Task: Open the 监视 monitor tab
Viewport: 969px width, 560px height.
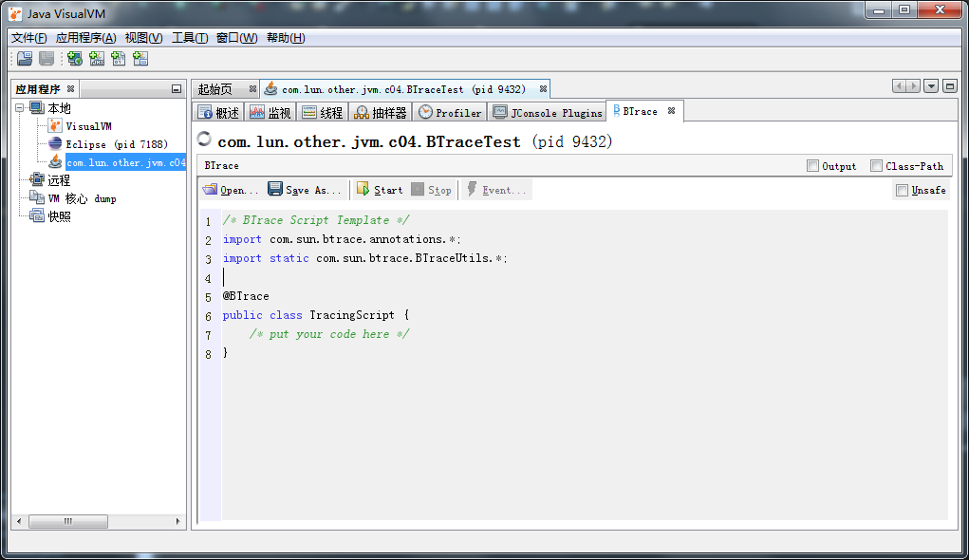Action: (x=270, y=113)
